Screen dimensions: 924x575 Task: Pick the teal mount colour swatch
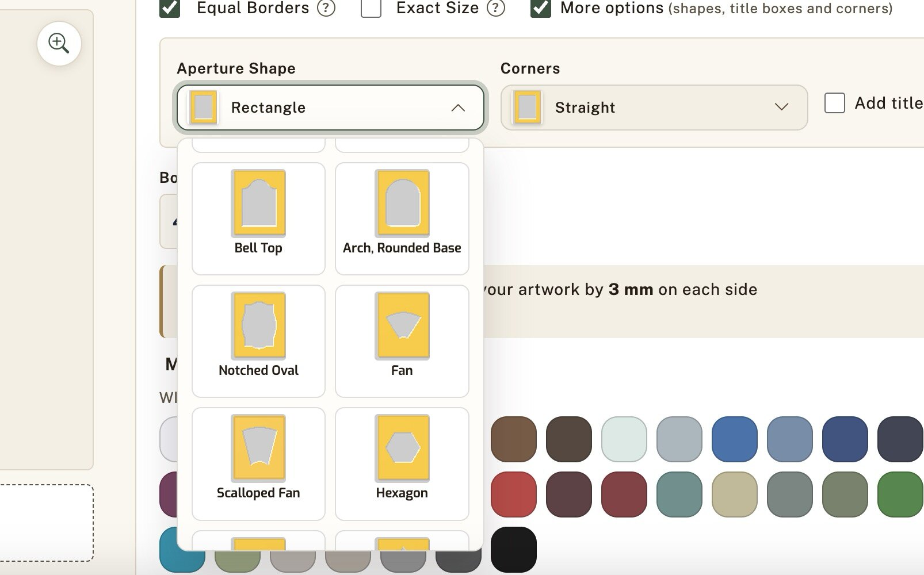[679, 494]
